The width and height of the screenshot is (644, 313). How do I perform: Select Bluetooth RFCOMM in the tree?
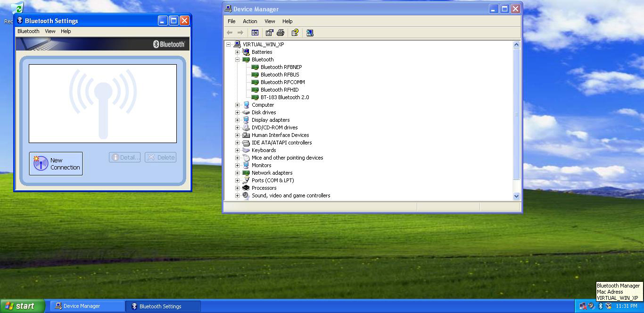282,82
